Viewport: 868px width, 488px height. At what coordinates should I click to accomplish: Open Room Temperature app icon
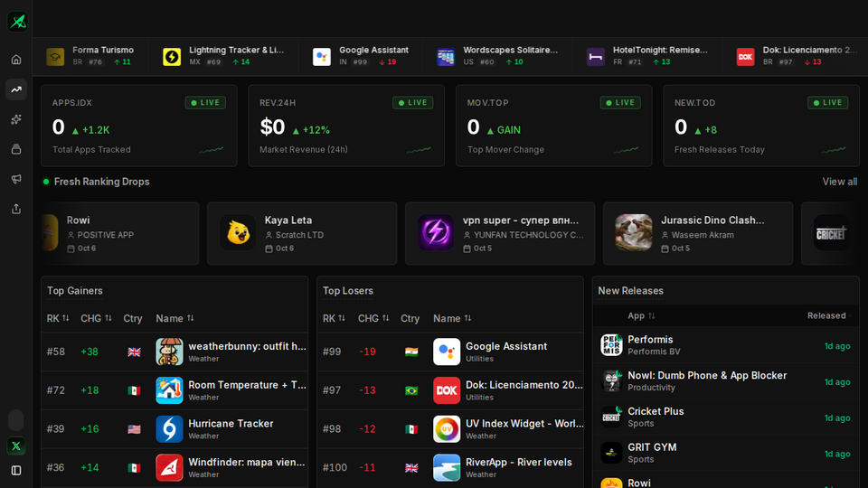(x=169, y=390)
